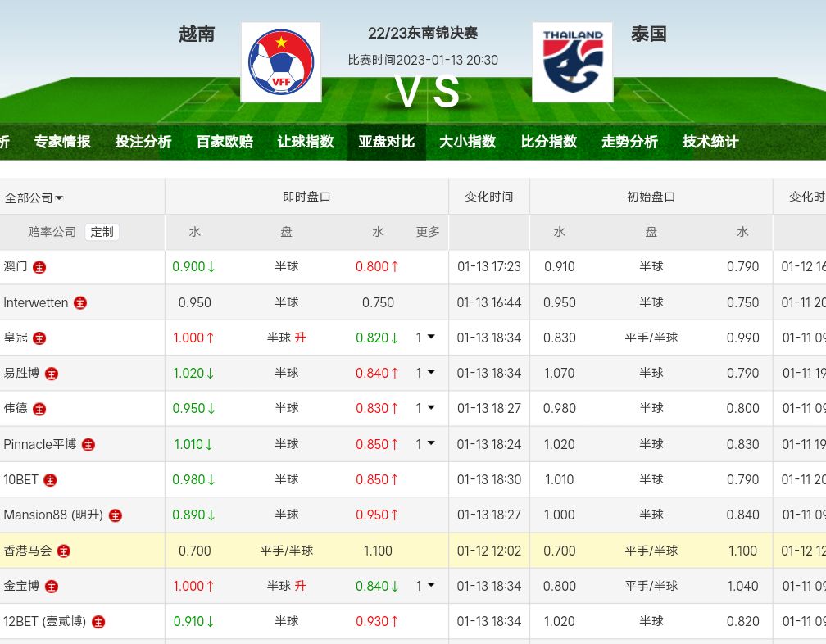The image size is (826, 644).
Task: Click the red 主 icon beside 香港马会
Action: pos(64,551)
